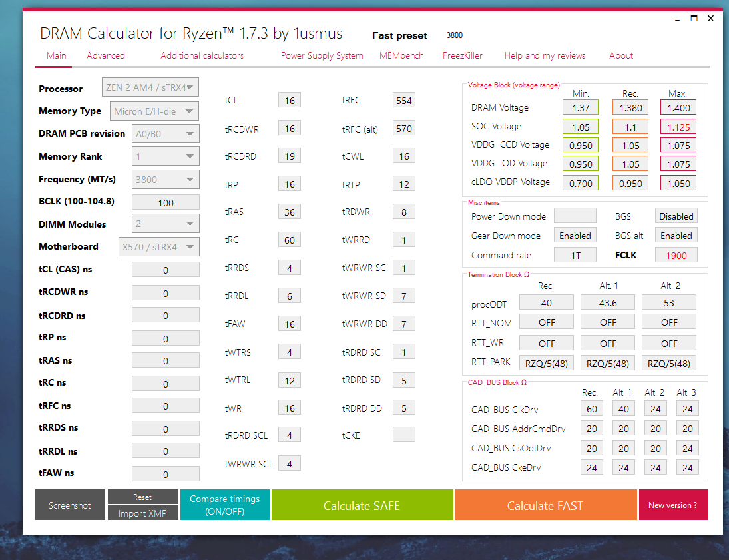This screenshot has height=560, width=729.
Task: Open the FreezKiller tab
Action: 462,55
